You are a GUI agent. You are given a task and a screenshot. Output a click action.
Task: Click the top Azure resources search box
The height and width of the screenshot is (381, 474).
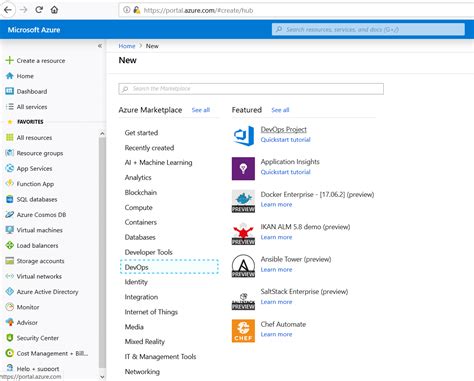pos(368,29)
